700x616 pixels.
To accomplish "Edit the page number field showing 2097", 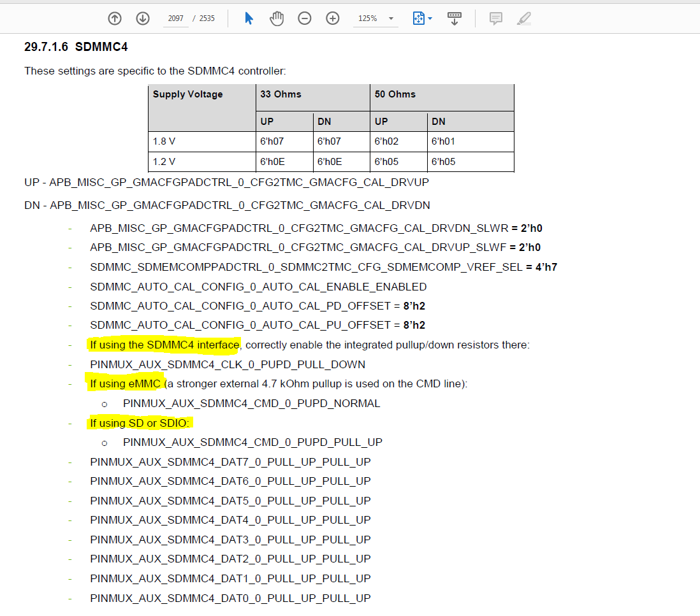I will tap(175, 18).
